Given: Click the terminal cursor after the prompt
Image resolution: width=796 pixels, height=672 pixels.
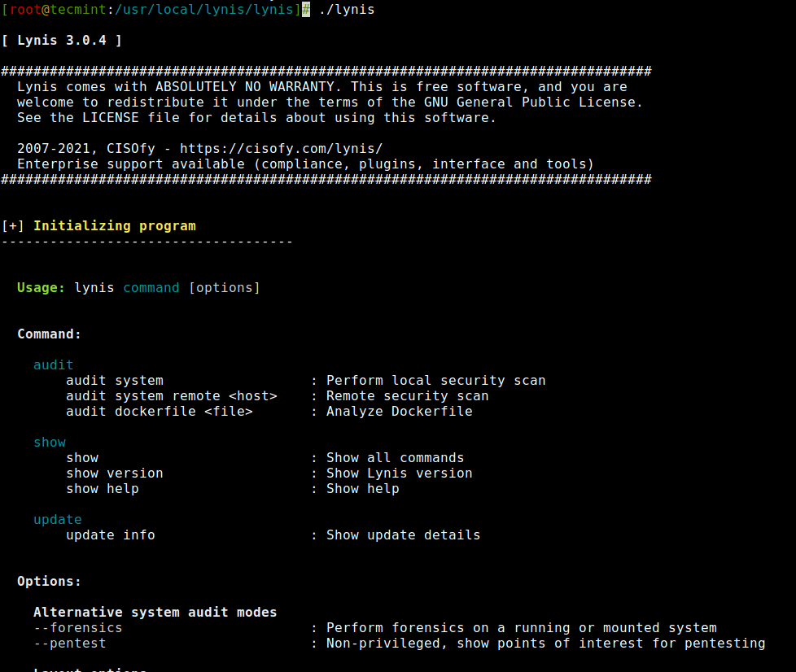Looking at the screenshot, I should 306,10.
